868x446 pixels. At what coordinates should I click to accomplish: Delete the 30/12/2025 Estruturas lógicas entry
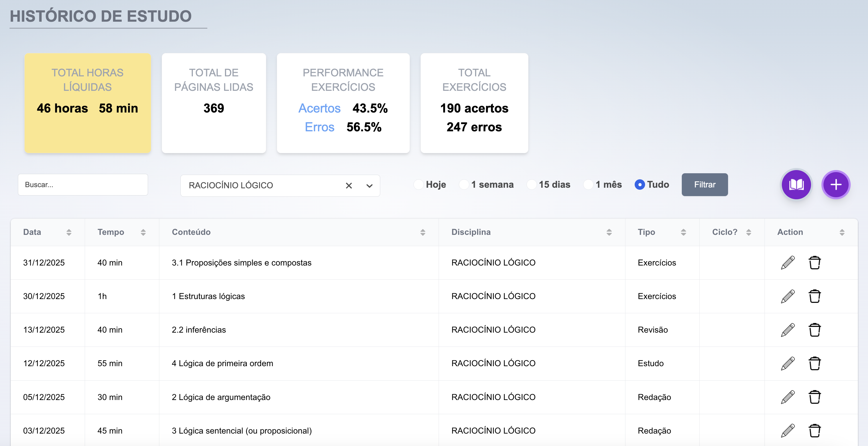(815, 296)
